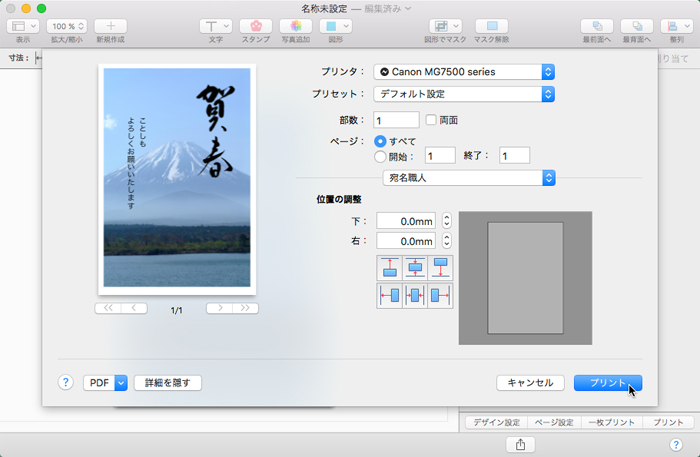Click the align-to-left position icon
The width and height of the screenshot is (700, 457).
coord(389,295)
